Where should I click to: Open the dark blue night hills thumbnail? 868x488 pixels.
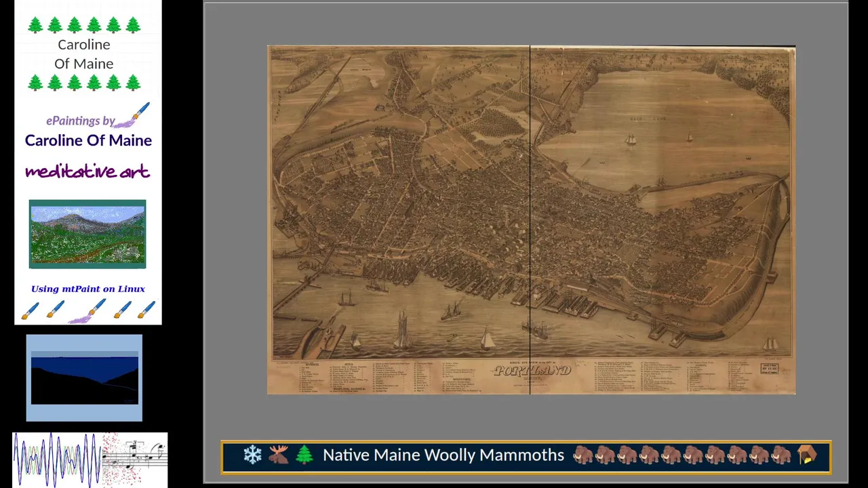(84, 378)
